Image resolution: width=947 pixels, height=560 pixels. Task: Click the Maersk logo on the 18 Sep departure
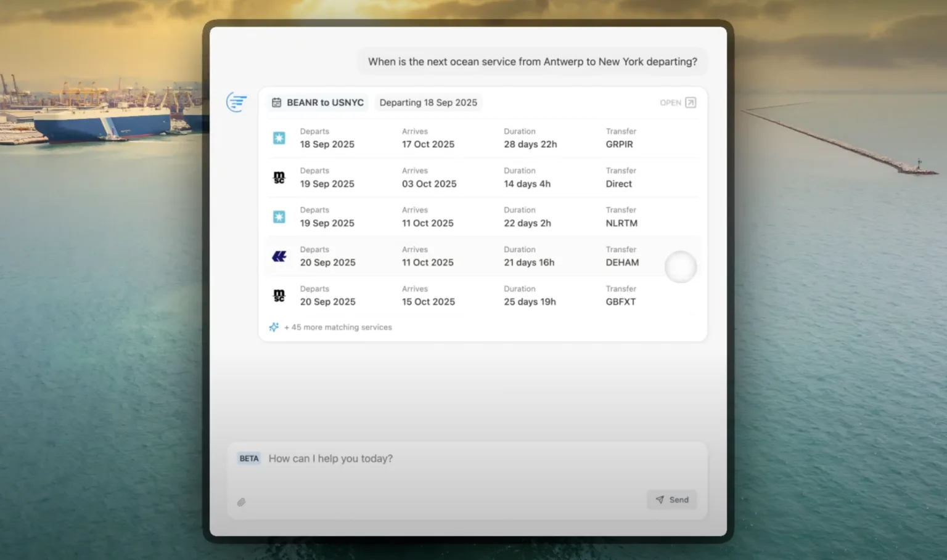click(279, 138)
